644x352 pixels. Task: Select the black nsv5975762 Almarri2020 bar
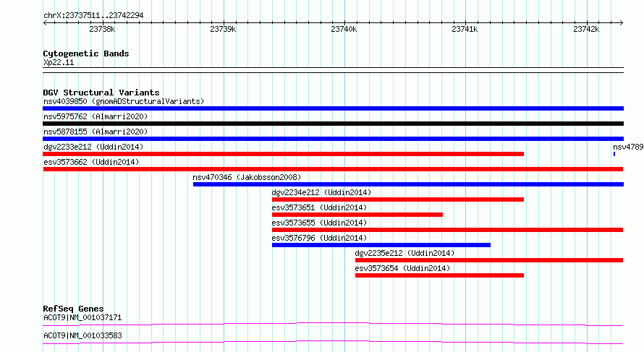tap(333, 124)
